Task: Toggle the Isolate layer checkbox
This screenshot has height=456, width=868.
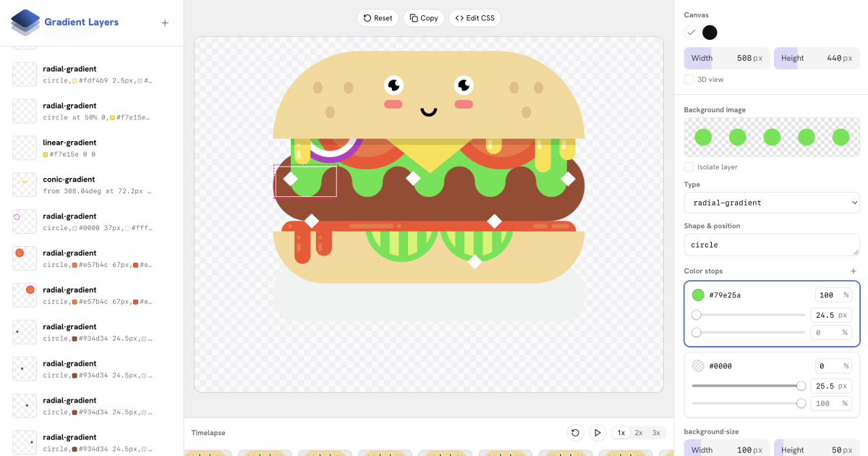Action: (689, 167)
